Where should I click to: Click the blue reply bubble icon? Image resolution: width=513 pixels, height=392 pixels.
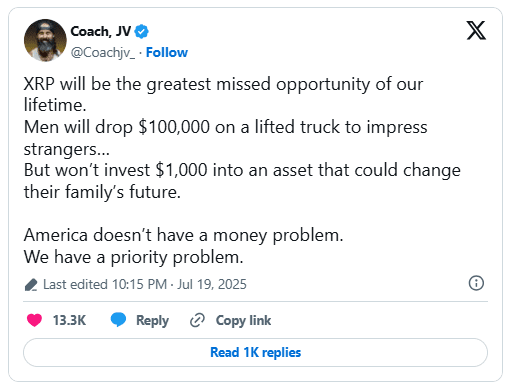tap(118, 320)
